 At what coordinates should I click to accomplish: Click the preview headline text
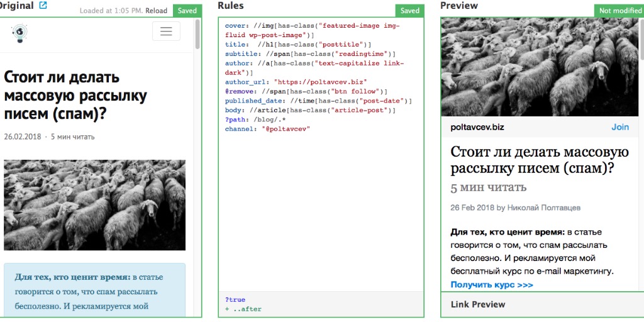[539, 160]
